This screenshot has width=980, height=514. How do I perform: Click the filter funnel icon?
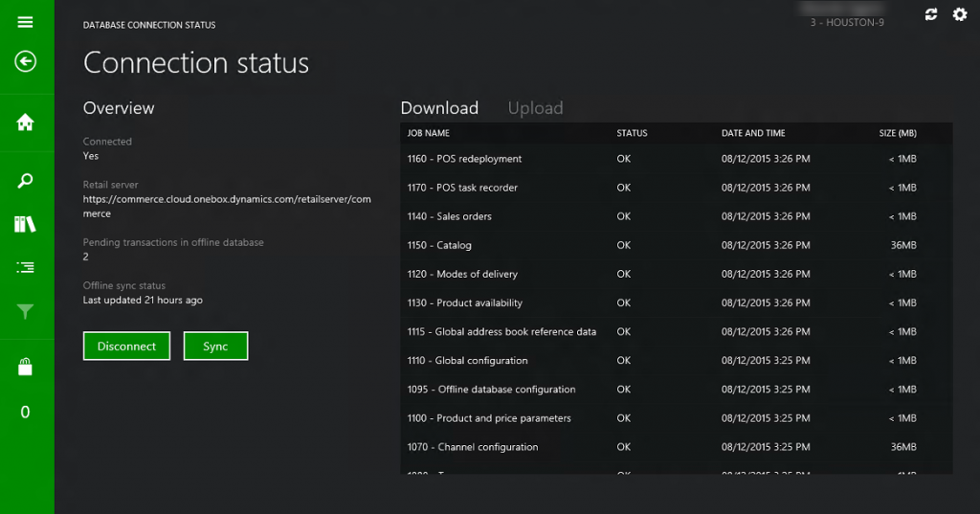26,311
